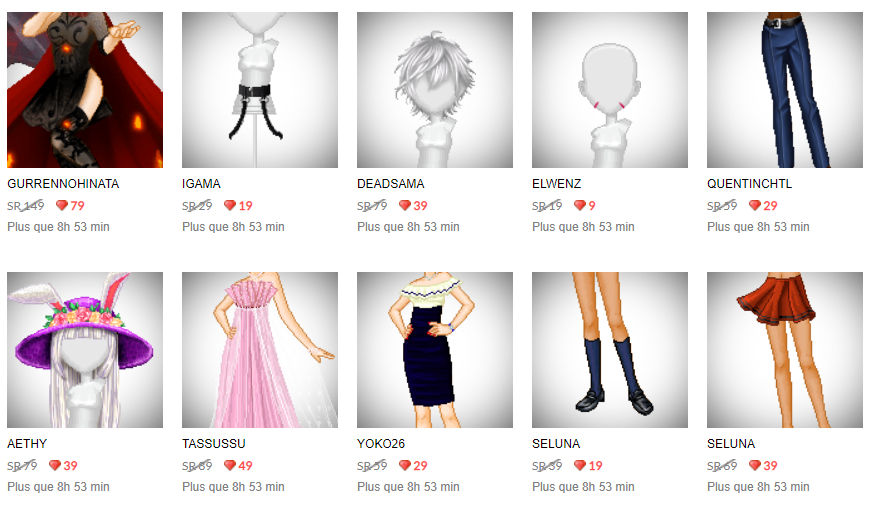Select the TASSUSSU pink gown image
This screenshot has height=505, width=878.
tap(260, 350)
